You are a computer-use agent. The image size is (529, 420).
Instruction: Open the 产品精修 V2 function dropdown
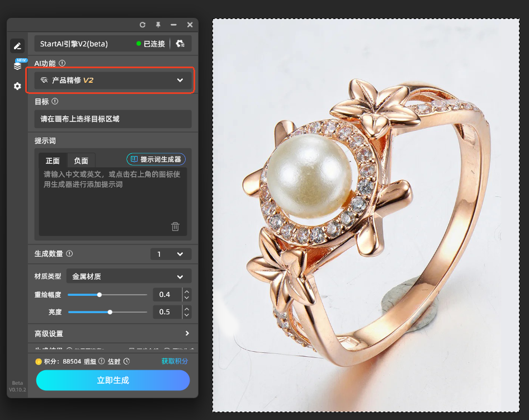point(113,81)
